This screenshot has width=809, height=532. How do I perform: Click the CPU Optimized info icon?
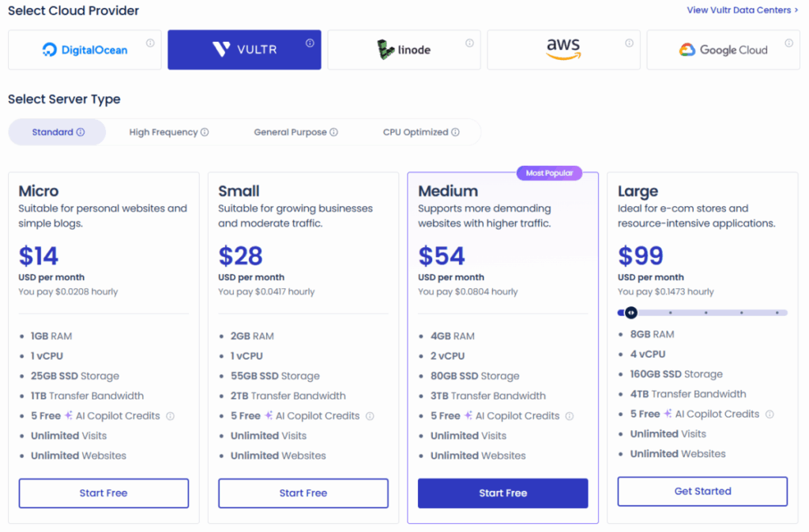click(x=454, y=132)
